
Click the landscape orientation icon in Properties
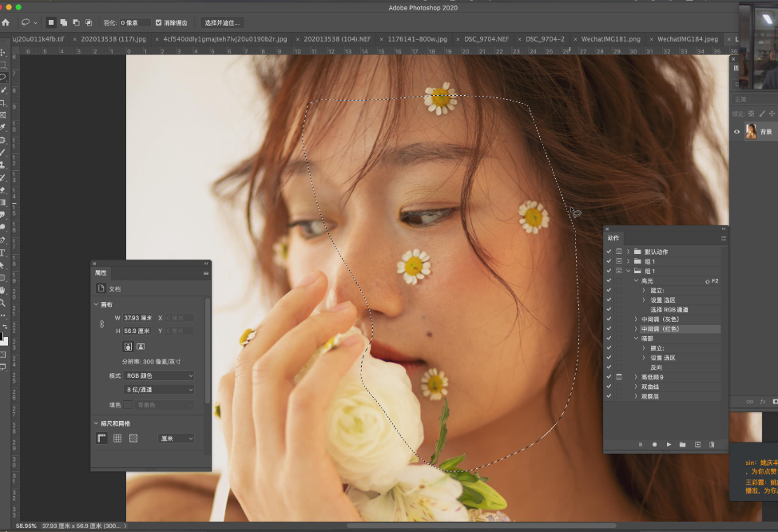coord(141,347)
